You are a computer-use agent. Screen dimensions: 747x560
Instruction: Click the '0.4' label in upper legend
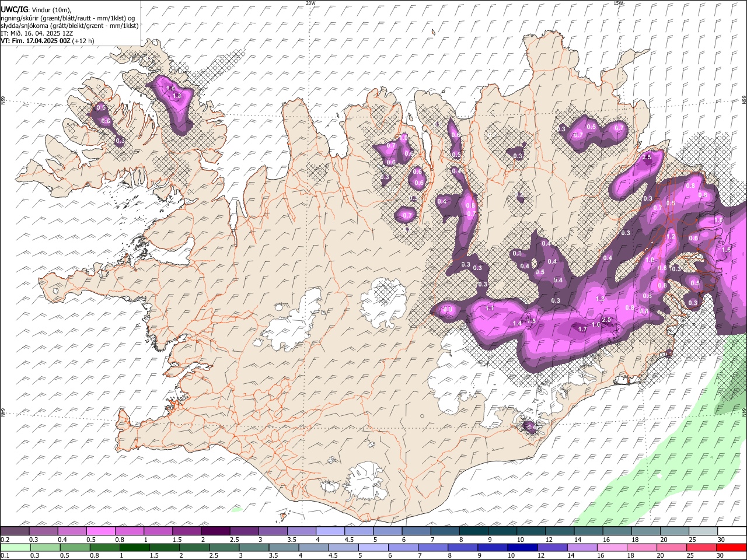[x=62, y=539]
